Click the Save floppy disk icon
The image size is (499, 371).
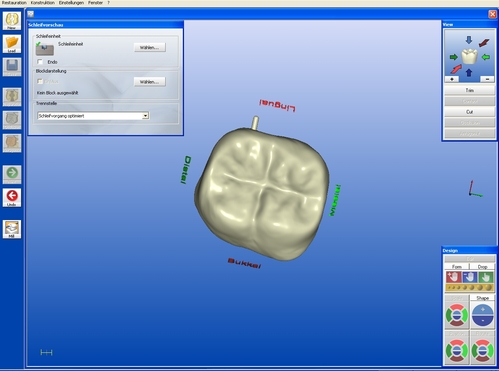click(x=12, y=67)
